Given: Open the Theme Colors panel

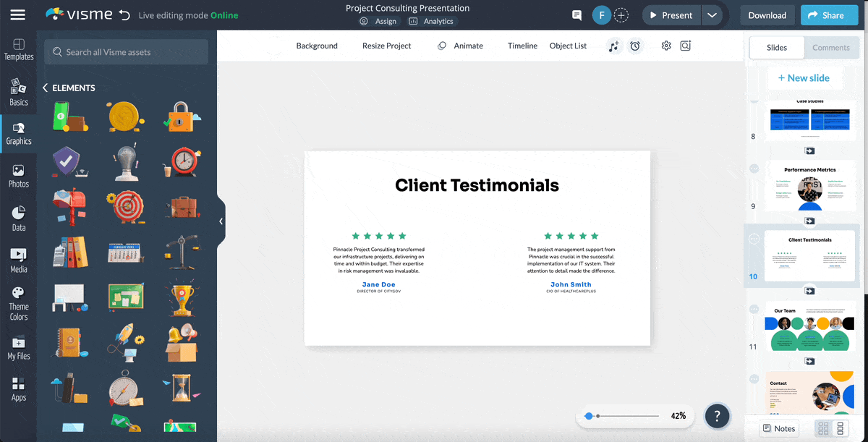Looking at the screenshot, I should click(x=18, y=303).
